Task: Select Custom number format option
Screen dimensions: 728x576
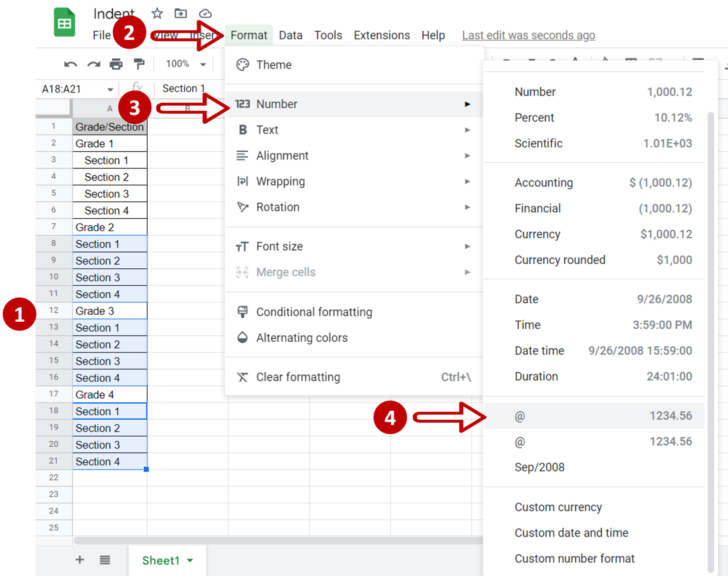Action: pos(574,558)
